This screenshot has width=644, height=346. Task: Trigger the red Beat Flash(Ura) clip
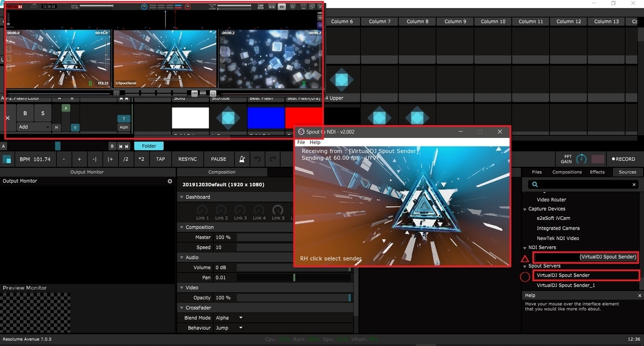(x=304, y=118)
